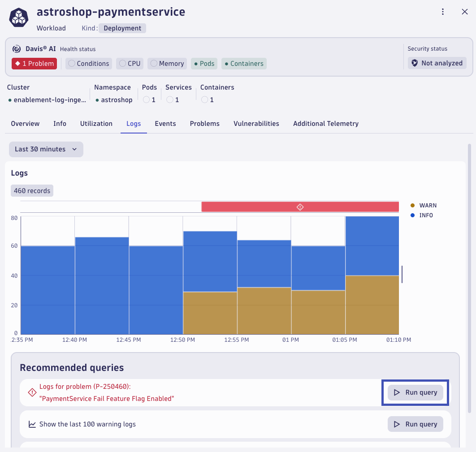476x452 pixels.
Task: Click the 12:40 PM blue INFO bar
Action: coord(102,286)
